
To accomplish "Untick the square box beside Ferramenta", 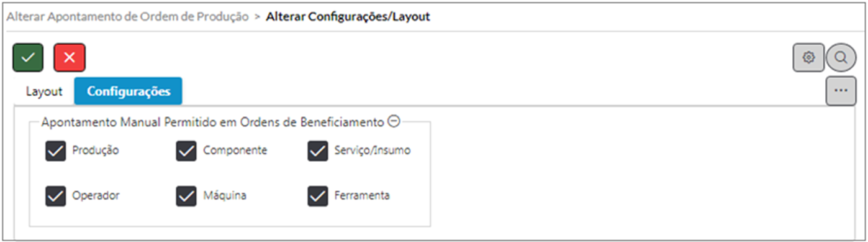I will [x=318, y=196].
